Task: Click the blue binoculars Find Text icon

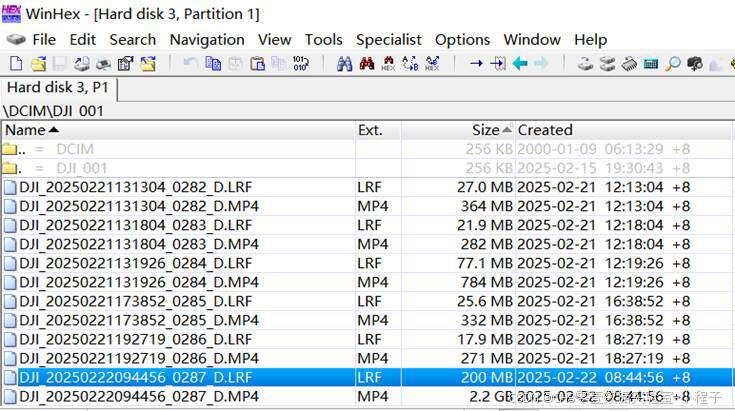Action: (x=345, y=63)
